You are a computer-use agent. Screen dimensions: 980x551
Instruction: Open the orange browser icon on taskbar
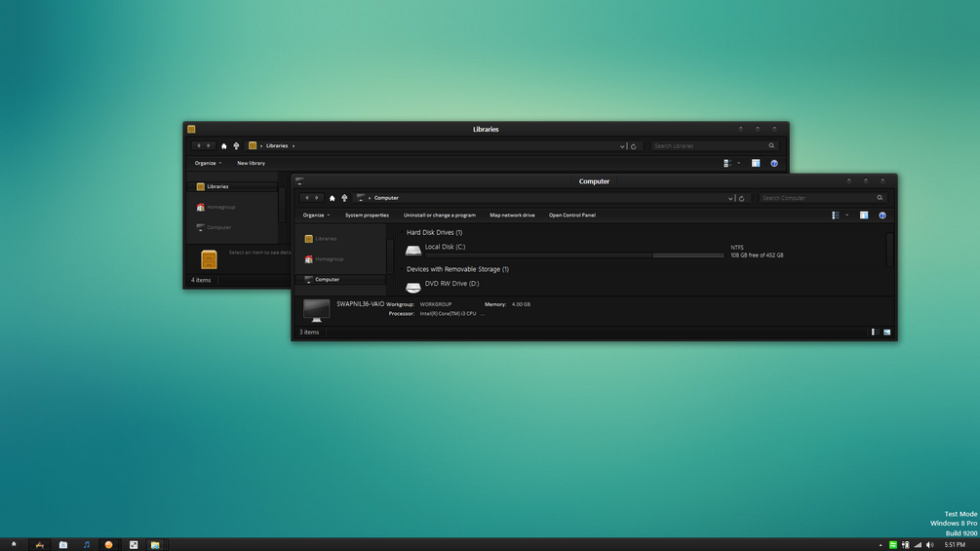109,545
